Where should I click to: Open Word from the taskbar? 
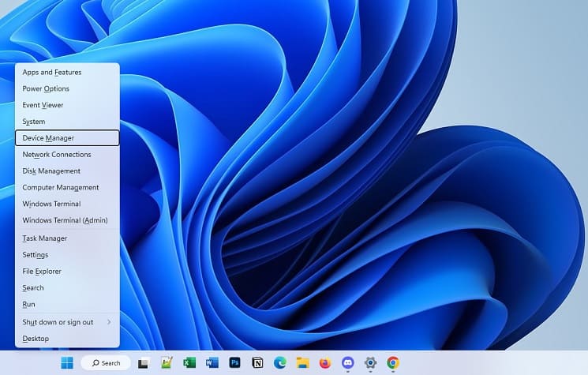(212, 362)
